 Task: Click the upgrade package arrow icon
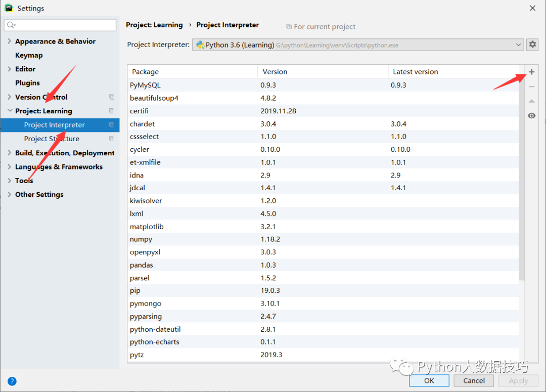(x=531, y=101)
